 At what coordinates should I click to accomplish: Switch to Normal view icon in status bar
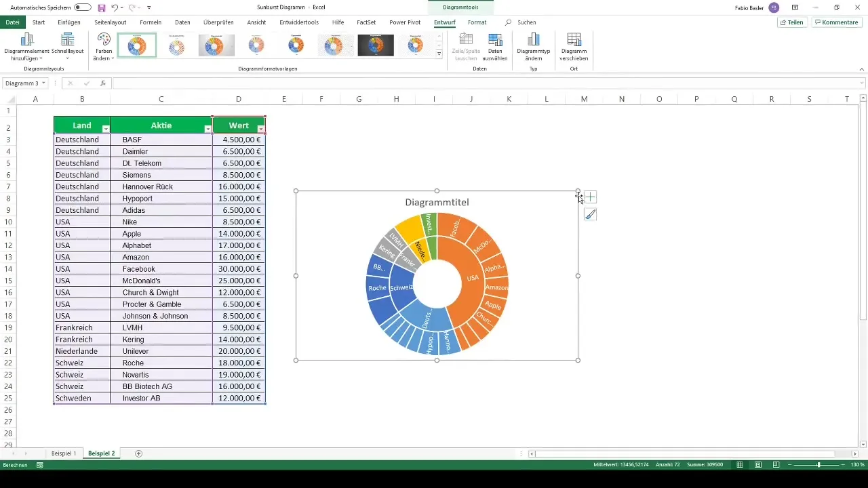740,465
